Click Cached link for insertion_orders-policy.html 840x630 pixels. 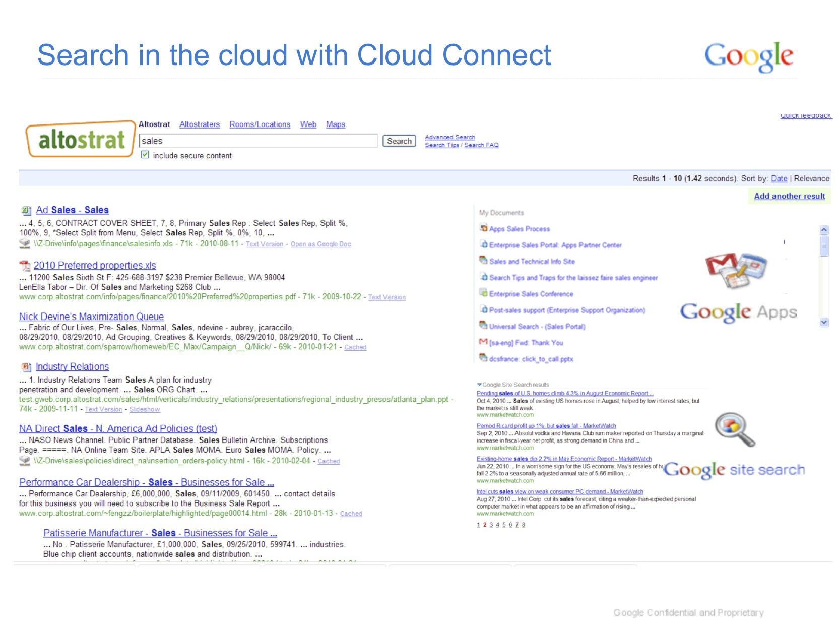[329, 462]
